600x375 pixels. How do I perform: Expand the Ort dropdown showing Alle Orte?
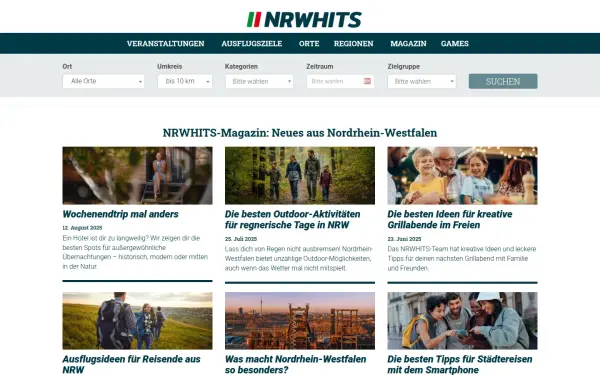click(103, 81)
